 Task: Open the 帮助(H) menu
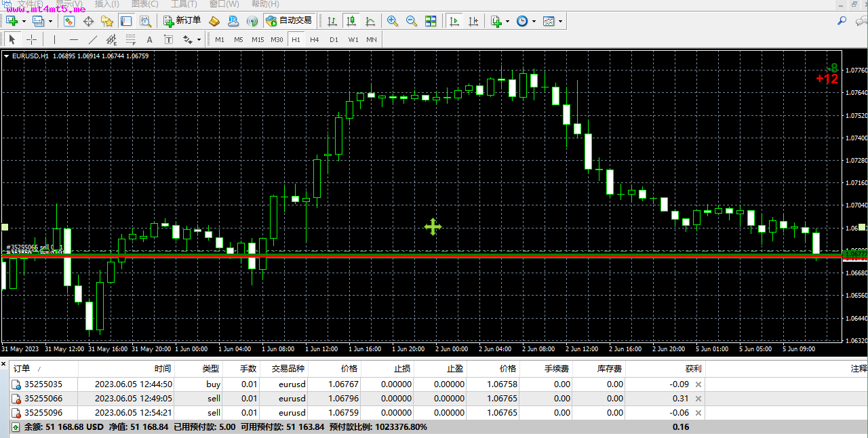pos(265,4)
